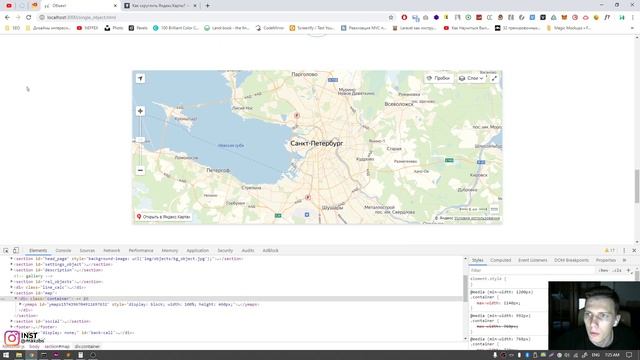Switch to the Яндекс Карты browser tab
640x360 pixels.
point(161,6)
